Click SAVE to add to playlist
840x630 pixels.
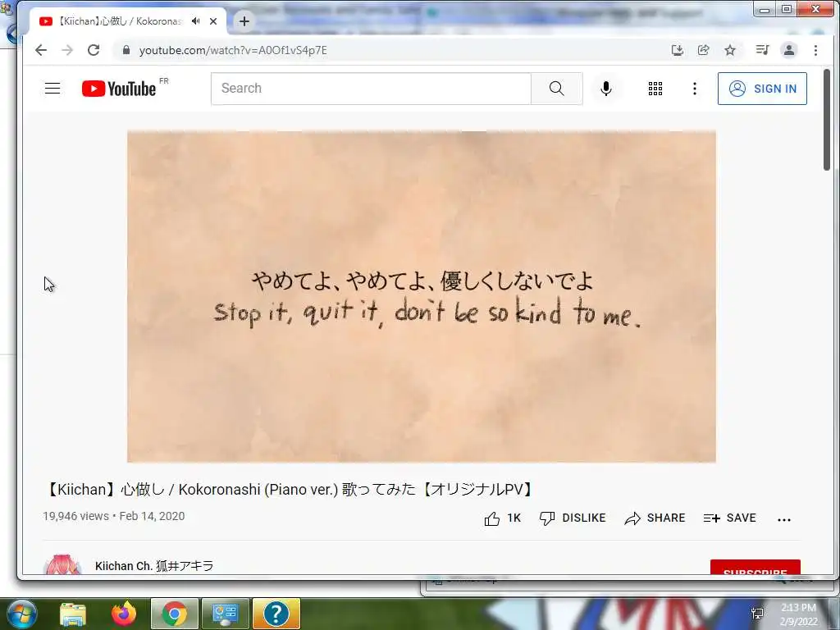point(729,518)
